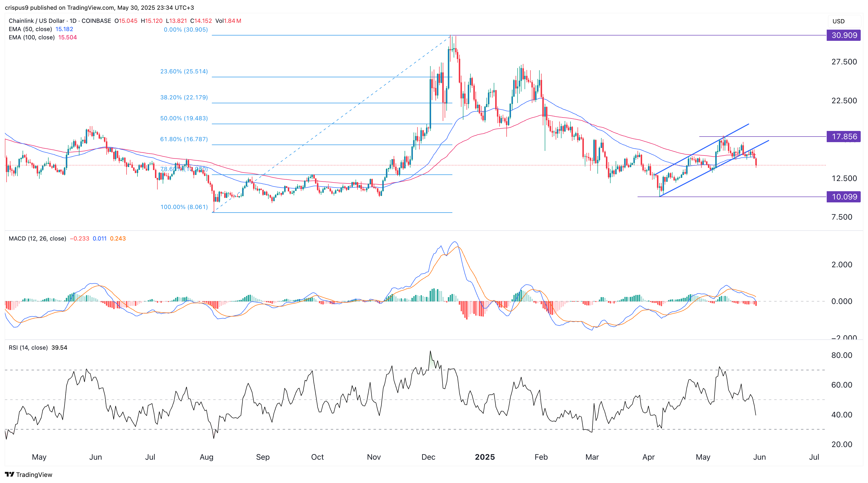The width and height of the screenshot is (868, 483).
Task: Click the EMA (50, close) indicator legend
Action: click(41, 29)
